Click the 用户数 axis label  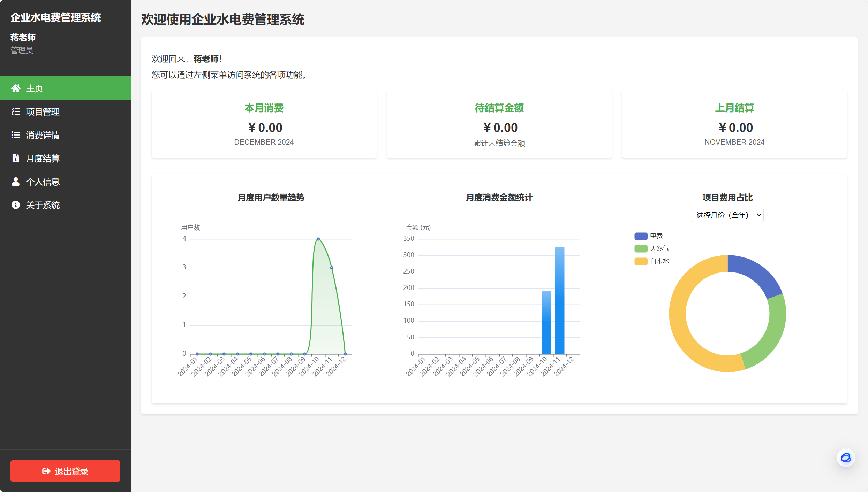190,228
